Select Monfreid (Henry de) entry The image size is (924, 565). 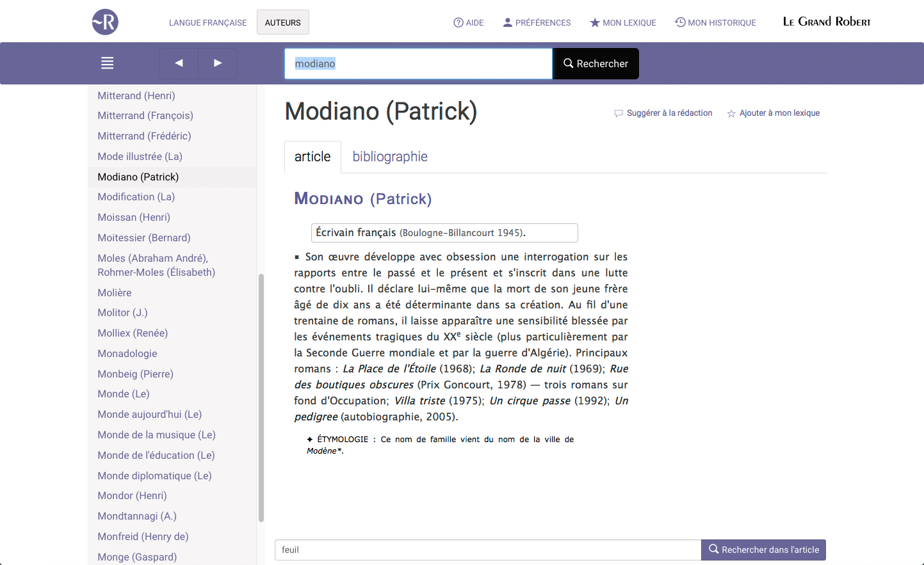pyautogui.click(x=143, y=536)
